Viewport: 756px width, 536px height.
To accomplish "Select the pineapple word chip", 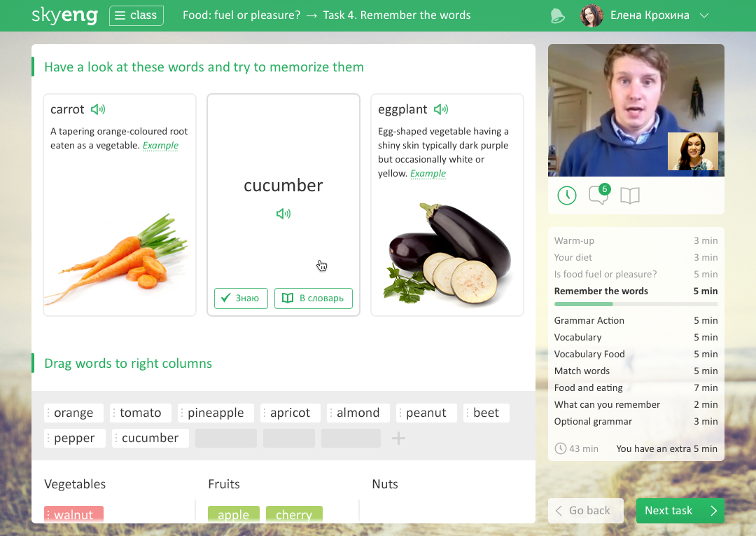I will (216, 413).
